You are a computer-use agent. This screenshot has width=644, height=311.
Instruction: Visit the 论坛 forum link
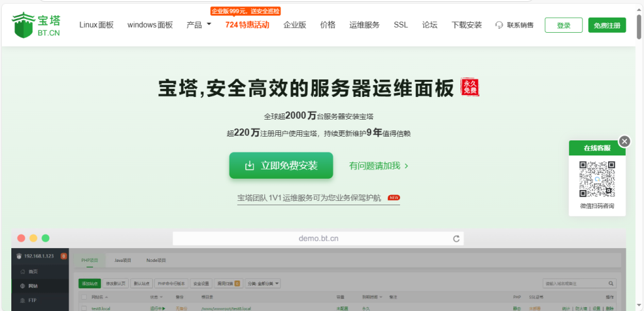430,25
